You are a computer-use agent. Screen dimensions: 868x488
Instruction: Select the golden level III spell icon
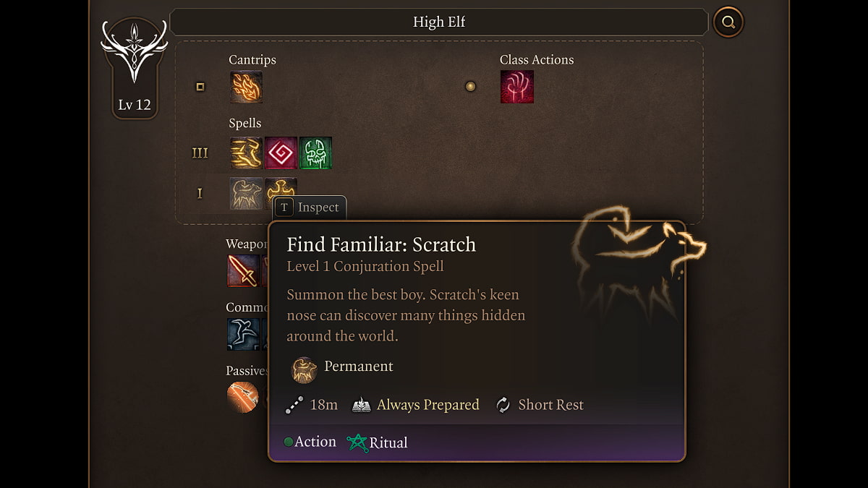click(246, 153)
